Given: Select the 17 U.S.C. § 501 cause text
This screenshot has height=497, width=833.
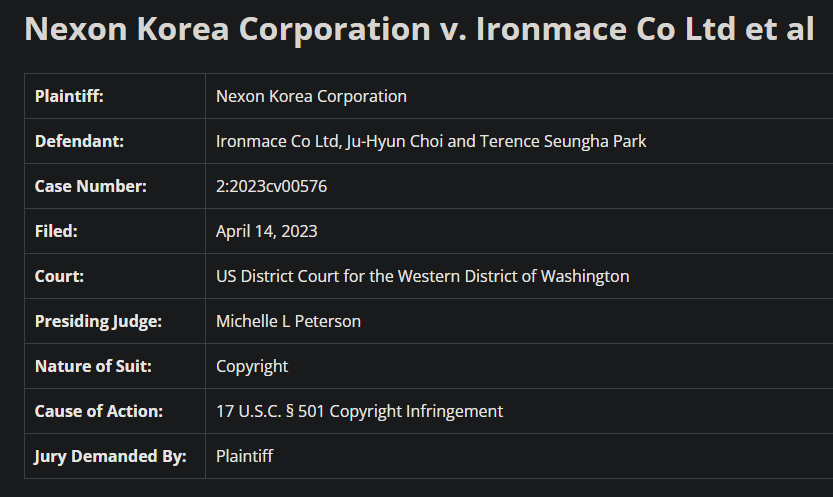Looking at the screenshot, I should point(359,411).
